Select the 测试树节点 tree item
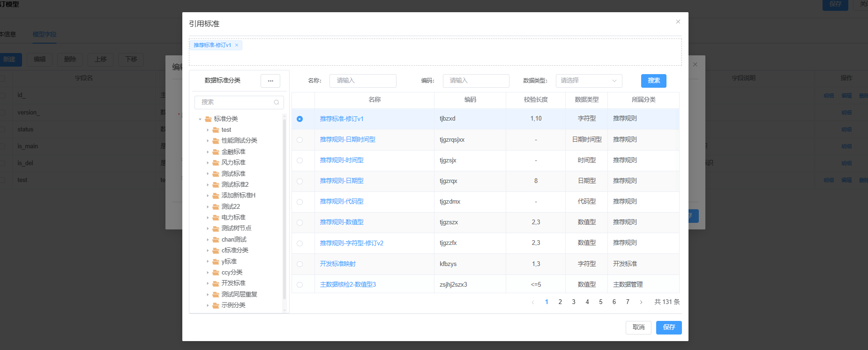 tap(236, 228)
